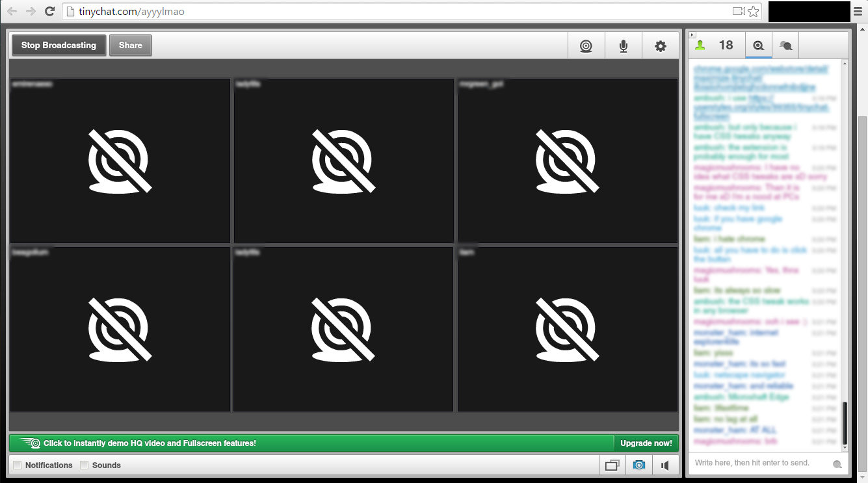Enable the Notifications checkbox
Image resolution: width=868 pixels, height=483 pixels.
click(x=16, y=465)
